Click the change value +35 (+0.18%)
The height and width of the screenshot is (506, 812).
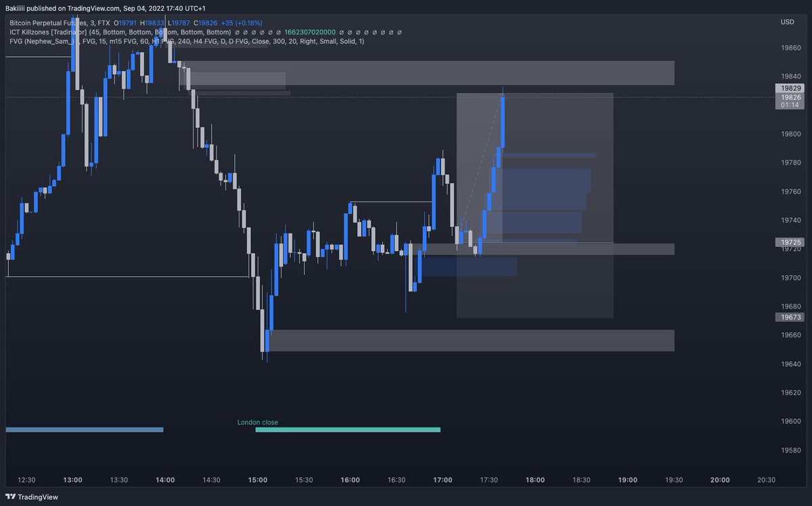coord(242,22)
